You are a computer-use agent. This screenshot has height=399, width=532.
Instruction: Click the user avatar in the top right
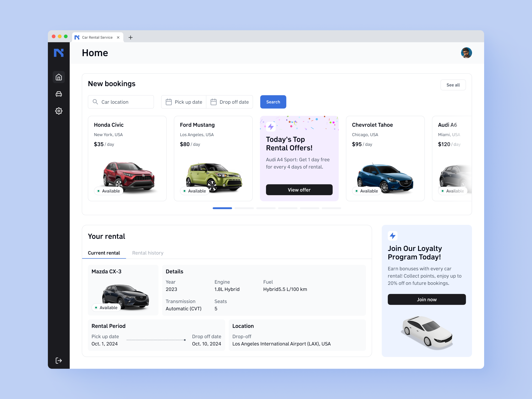466,53
